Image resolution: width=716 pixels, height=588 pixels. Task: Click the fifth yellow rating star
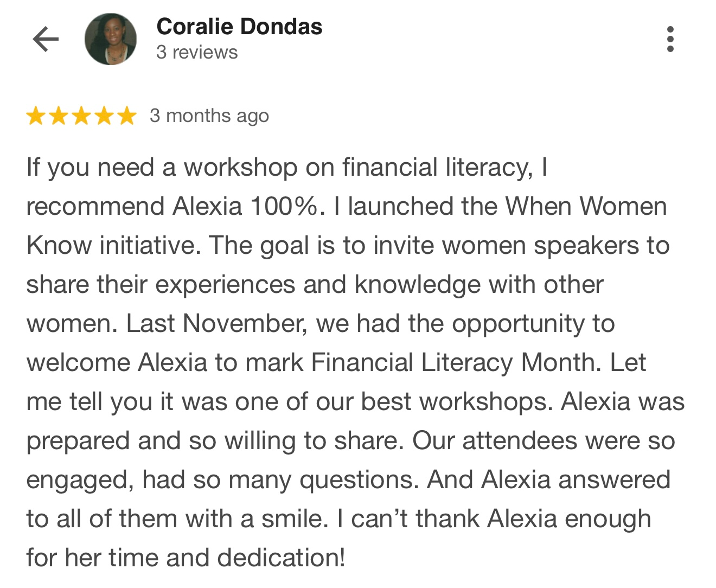127,116
